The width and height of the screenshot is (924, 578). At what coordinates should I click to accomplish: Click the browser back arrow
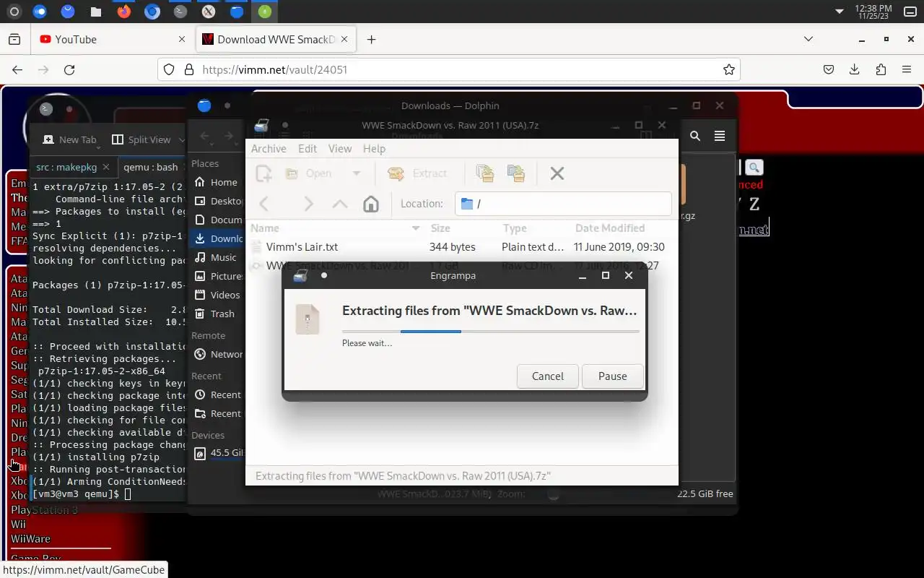pyautogui.click(x=17, y=69)
